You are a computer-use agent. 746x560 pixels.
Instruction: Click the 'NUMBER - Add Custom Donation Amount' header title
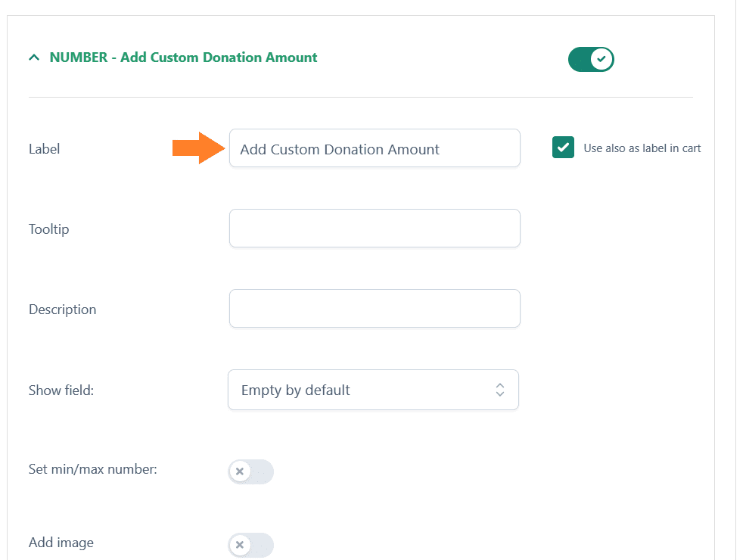click(x=183, y=58)
